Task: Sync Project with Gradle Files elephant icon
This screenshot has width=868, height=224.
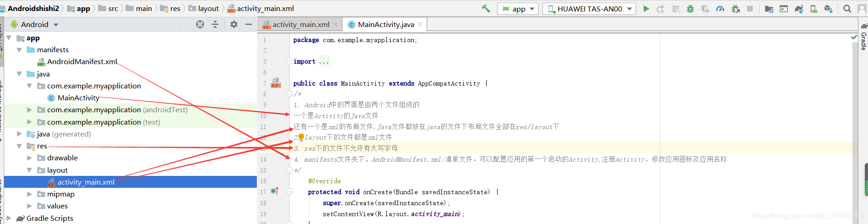Action: point(799,9)
